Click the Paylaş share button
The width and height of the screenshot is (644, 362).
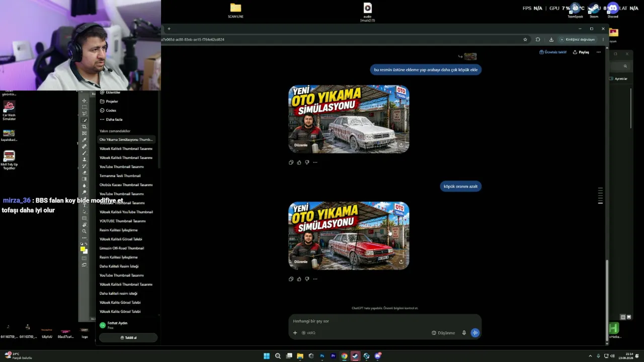(x=581, y=52)
